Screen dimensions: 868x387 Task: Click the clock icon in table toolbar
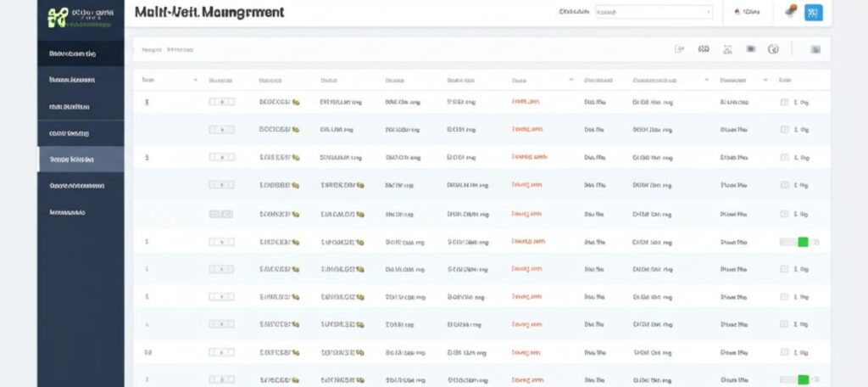(x=773, y=49)
